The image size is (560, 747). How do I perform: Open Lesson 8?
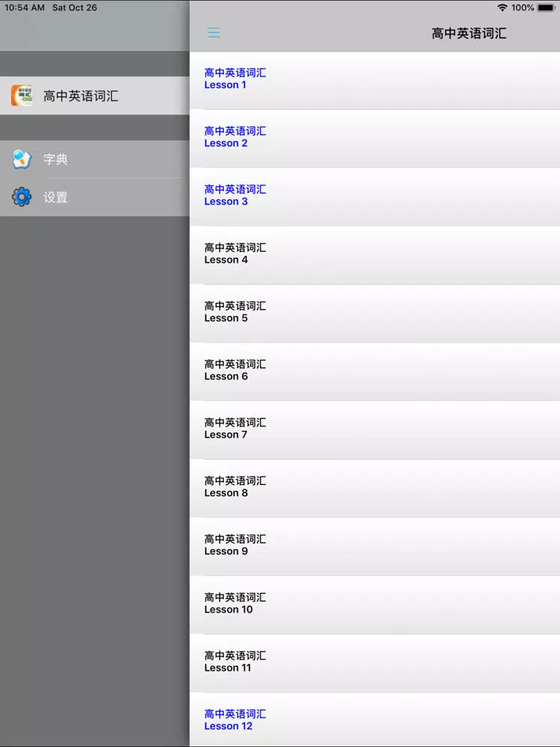375,489
